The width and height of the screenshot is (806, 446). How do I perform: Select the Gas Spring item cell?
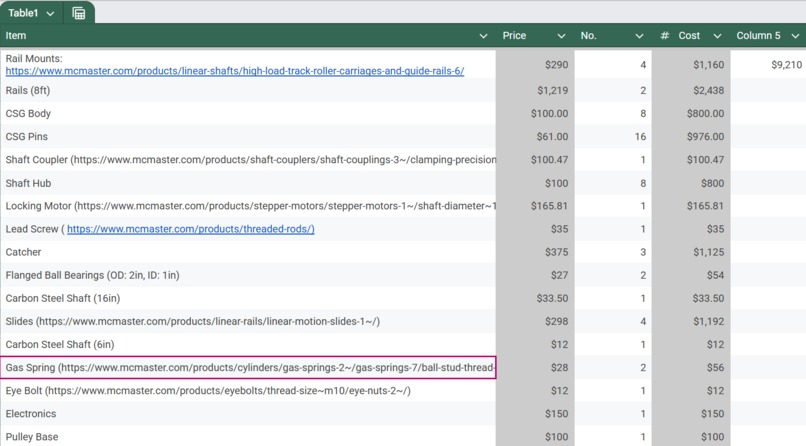(248, 368)
